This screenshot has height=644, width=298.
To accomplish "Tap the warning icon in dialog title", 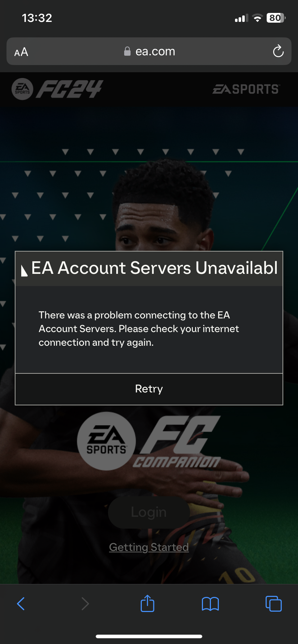I will [24, 270].
